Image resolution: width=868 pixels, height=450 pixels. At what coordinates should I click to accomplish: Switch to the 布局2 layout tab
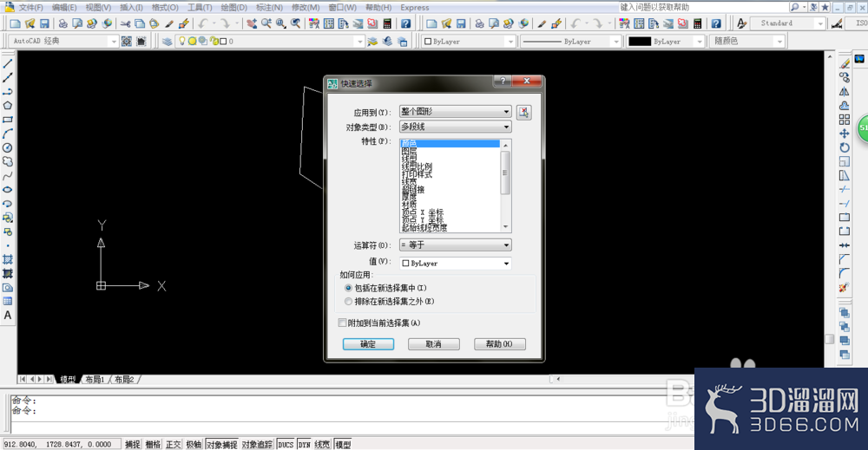pos(124,379)
